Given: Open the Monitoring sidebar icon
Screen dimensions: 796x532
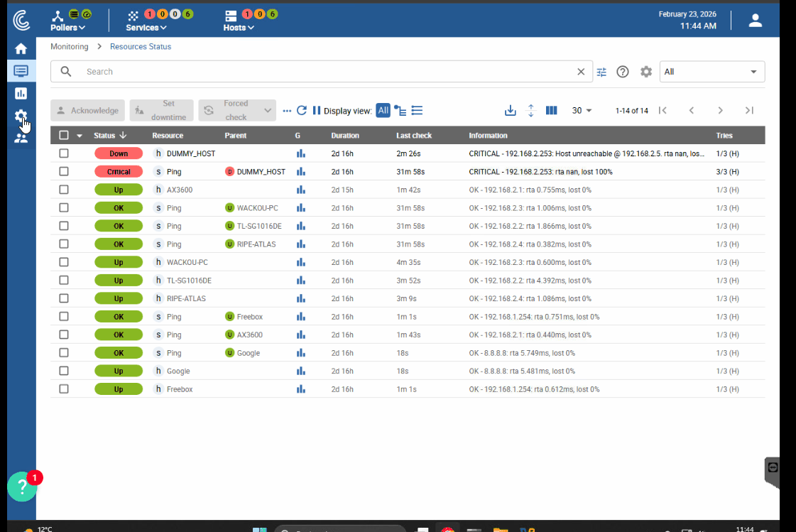Looking at the screenshot, I should [21, 71].
